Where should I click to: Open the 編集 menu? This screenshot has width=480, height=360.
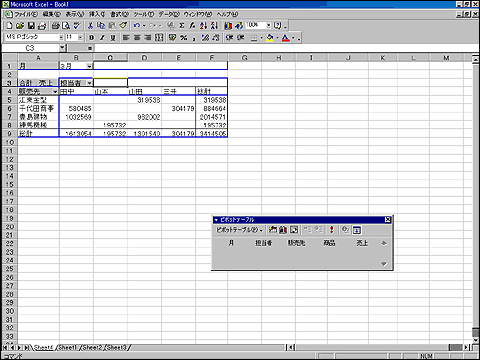point(52,14)
